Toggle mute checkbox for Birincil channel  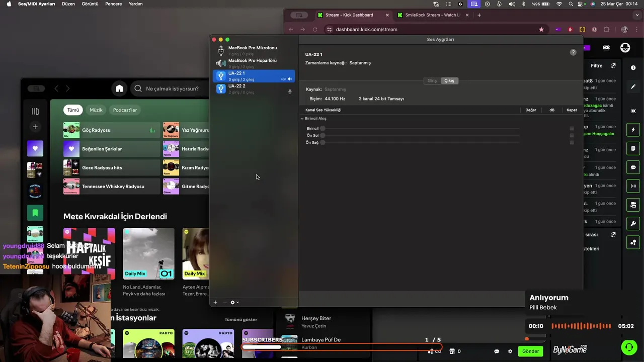572,128
